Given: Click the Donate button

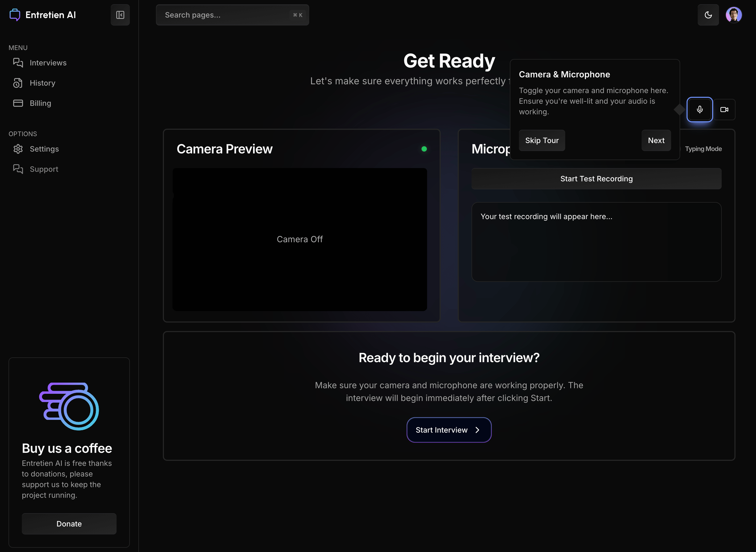Looking at the screenshot, I should click(69, 524).
